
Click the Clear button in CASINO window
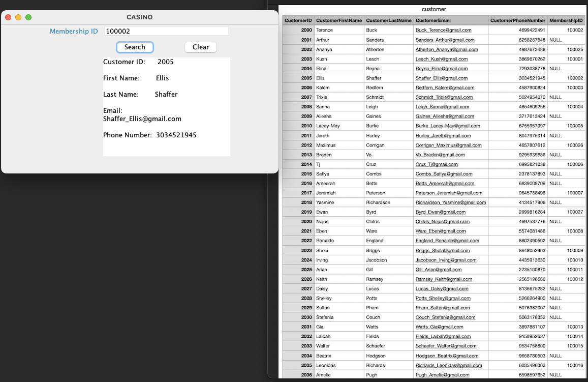point(201,47)
